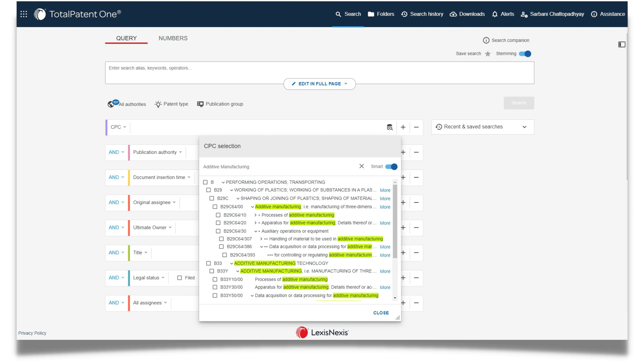Remove the CPC row with minus icon
Viewport: 644px width, 362px height.
[416, 127]
